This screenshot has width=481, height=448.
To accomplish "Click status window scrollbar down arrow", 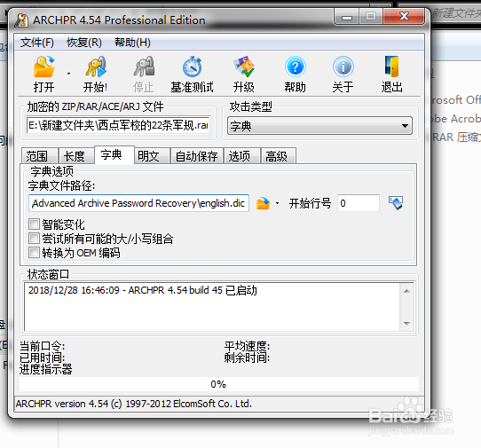I will click(x=406, y=324).
